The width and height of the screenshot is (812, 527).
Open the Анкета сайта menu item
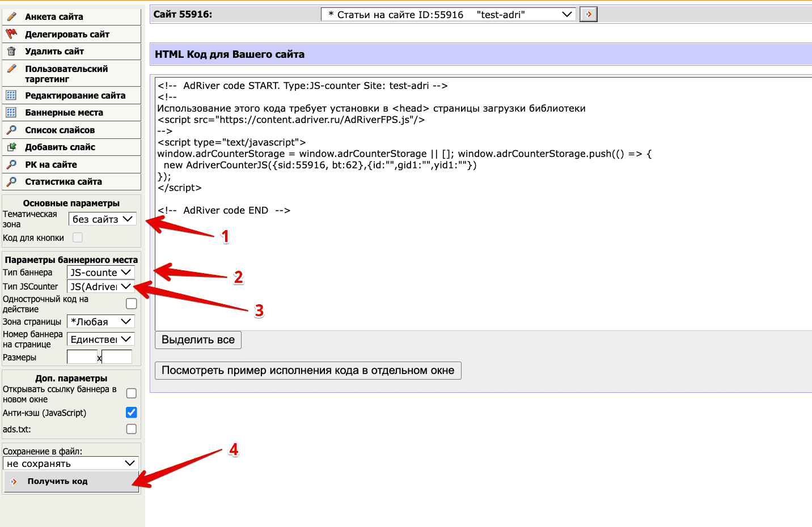[71, 16]
